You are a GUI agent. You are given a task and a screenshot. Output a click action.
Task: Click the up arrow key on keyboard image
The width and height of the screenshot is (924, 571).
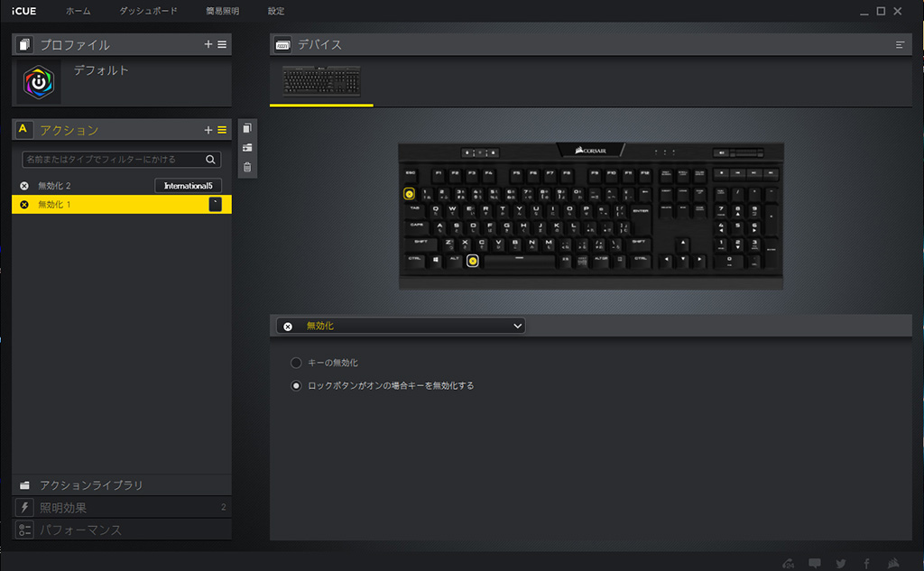[683, 244]
